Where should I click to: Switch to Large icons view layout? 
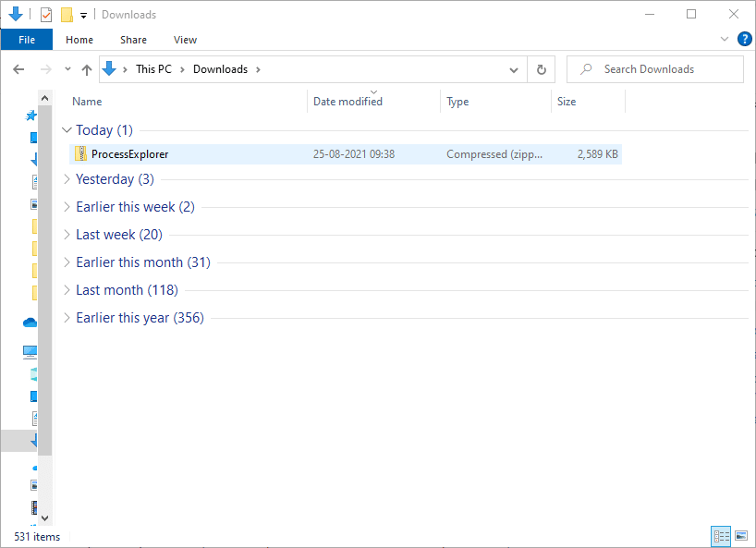[x=740, y=536]
